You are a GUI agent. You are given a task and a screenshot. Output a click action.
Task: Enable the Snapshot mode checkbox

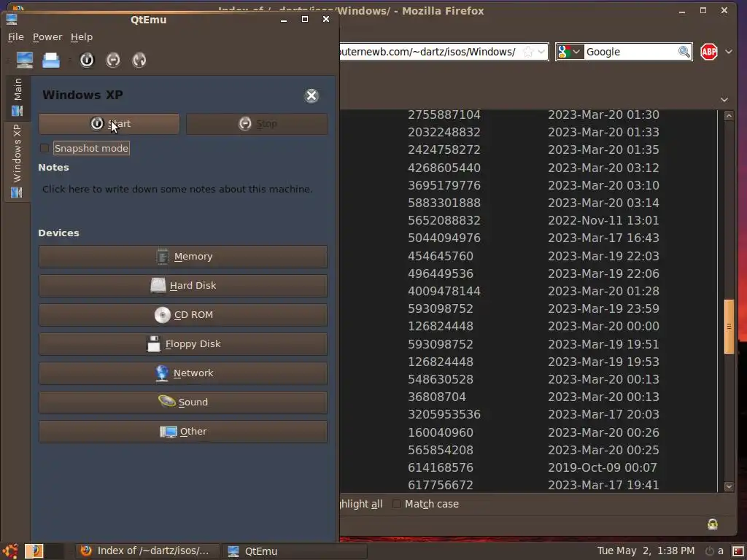click(x=44, y=148)
